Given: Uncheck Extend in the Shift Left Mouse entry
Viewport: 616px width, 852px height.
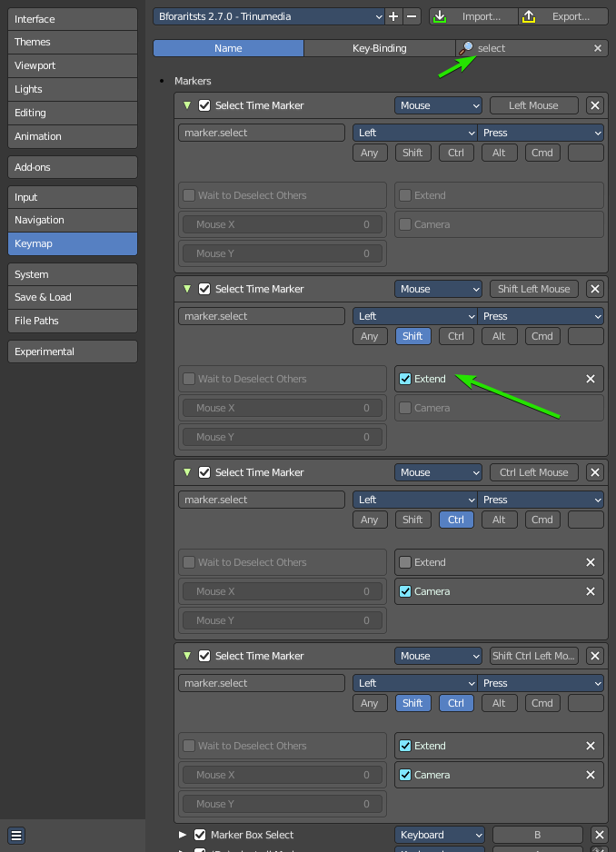Looking at the screenshot, I should point(405,379).
